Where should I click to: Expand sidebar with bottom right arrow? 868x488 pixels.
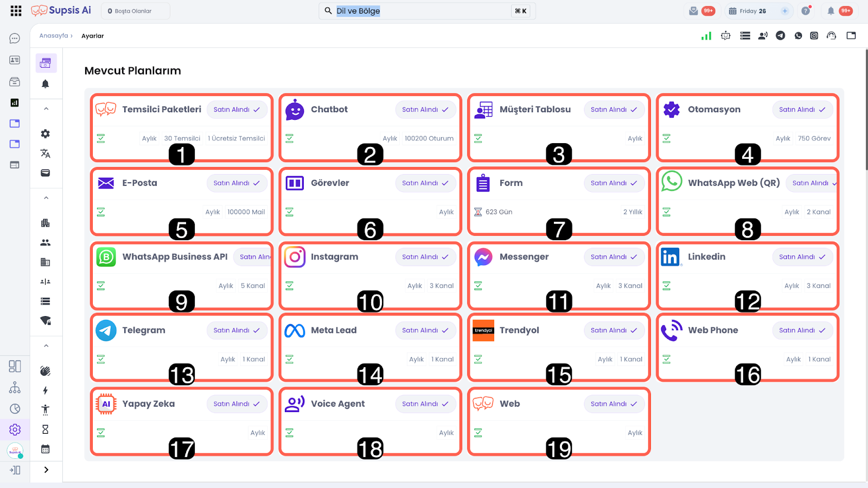[x=46, y=470]
